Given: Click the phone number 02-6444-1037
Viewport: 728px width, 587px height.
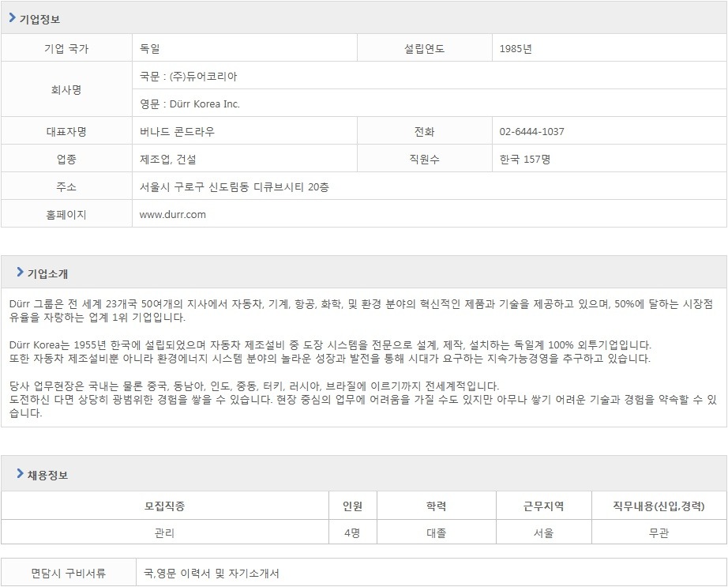Looking at the screenshot, I should tap(531, 131).
